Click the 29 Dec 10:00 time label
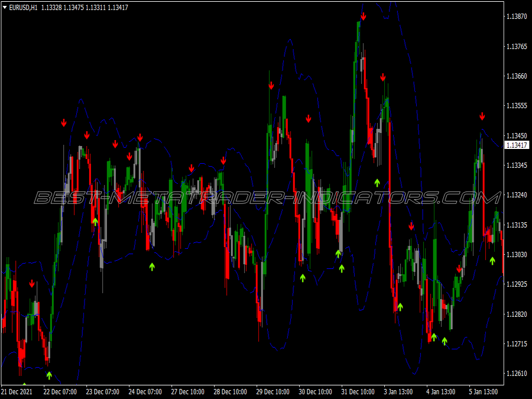This screenshot has width=532, height=399. [273, 391]
